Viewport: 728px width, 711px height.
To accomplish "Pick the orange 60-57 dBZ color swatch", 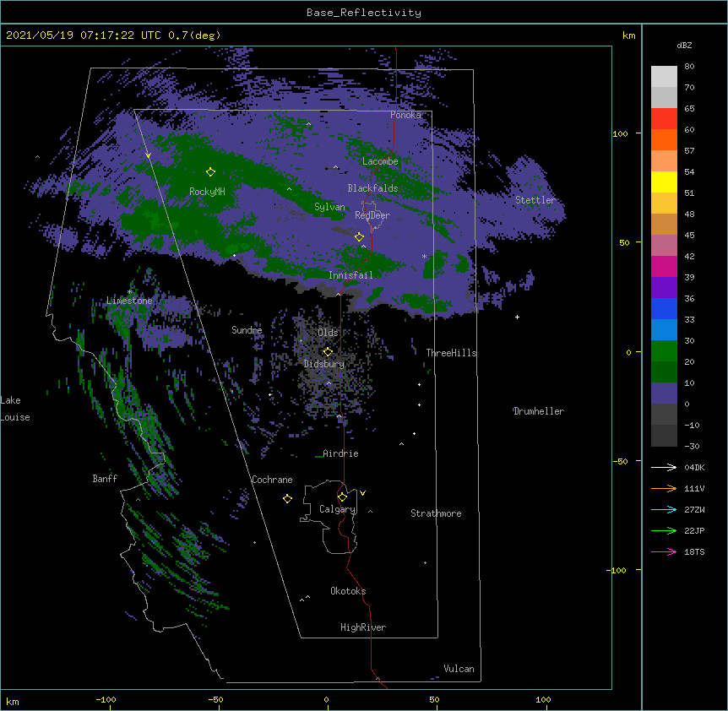I will [x=664, y=139].
